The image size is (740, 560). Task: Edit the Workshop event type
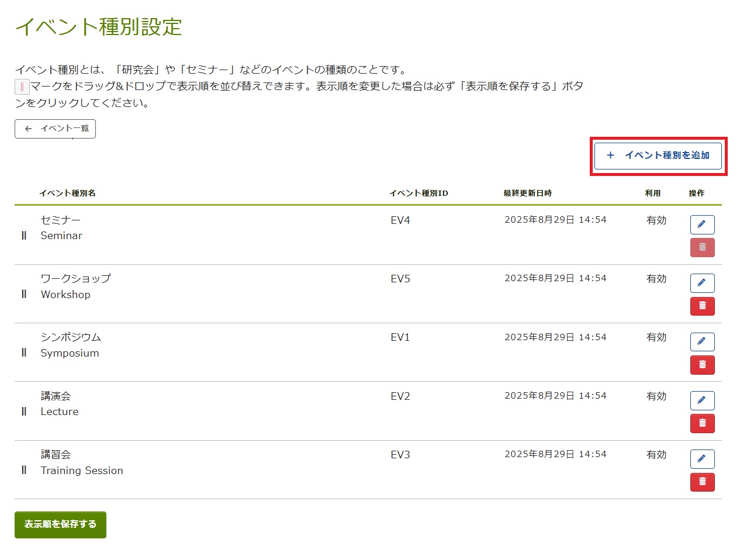point(702,283)
